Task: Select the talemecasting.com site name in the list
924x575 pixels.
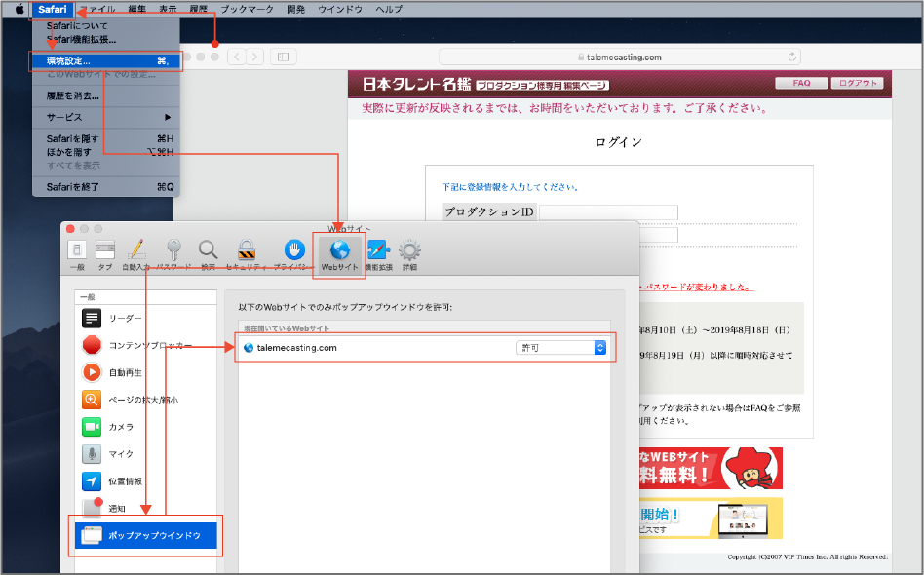Action: coord(297,348)
